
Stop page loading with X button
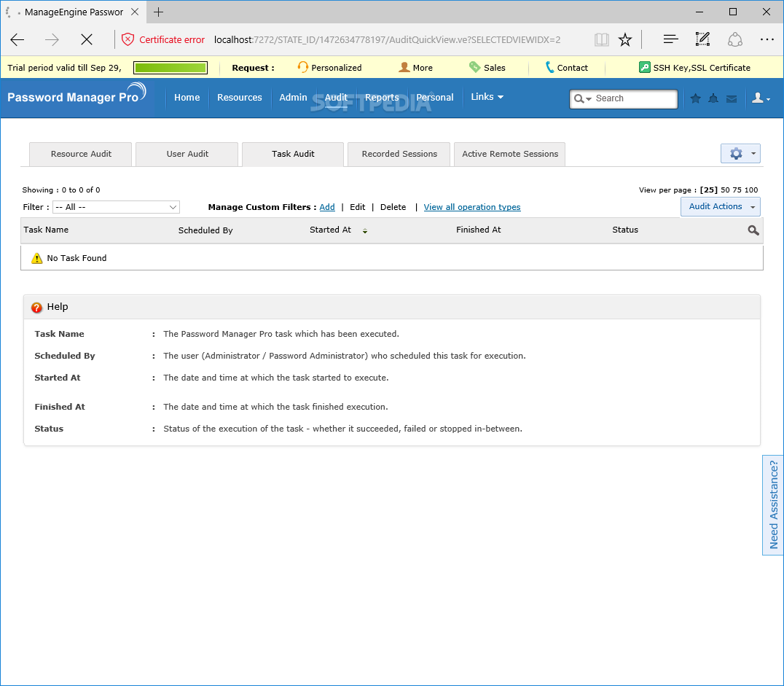tap(87, 39)
